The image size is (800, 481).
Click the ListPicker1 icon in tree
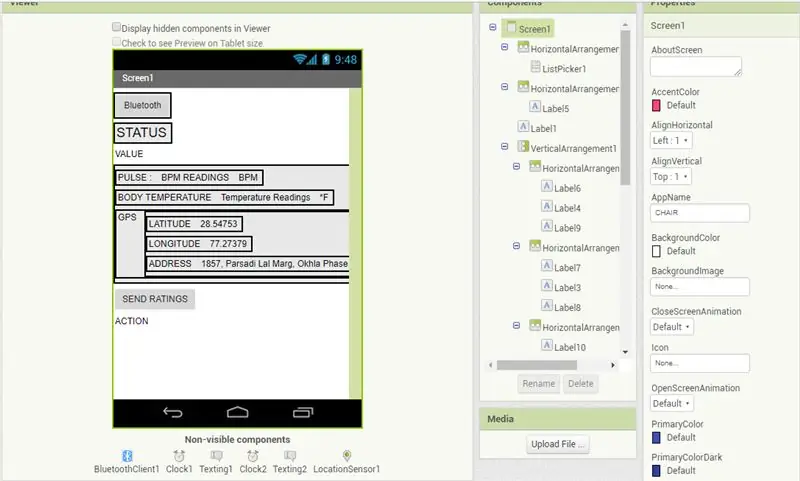point(535,66)
